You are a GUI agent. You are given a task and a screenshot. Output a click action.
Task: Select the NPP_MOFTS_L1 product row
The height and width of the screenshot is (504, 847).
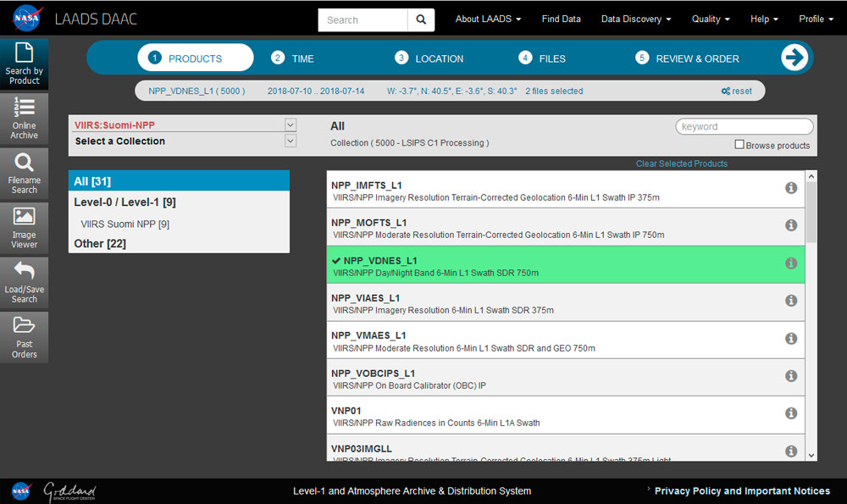coord(566,227)
